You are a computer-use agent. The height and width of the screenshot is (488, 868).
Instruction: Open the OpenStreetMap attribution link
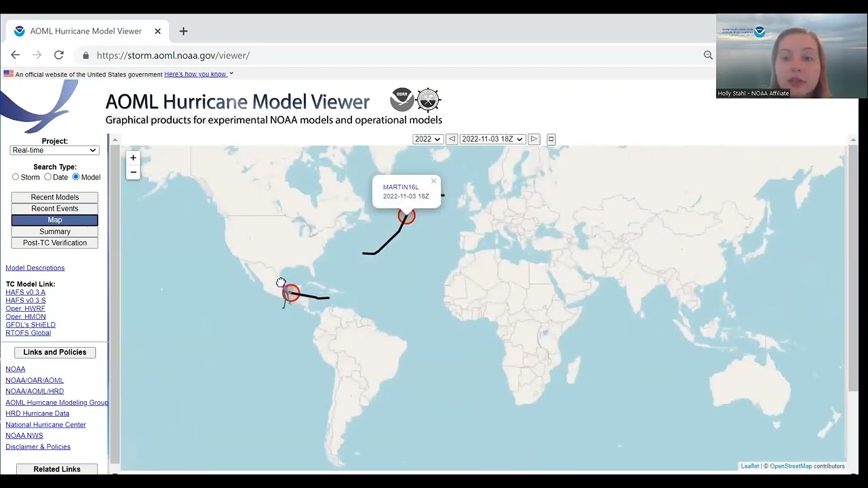[791, 466]
